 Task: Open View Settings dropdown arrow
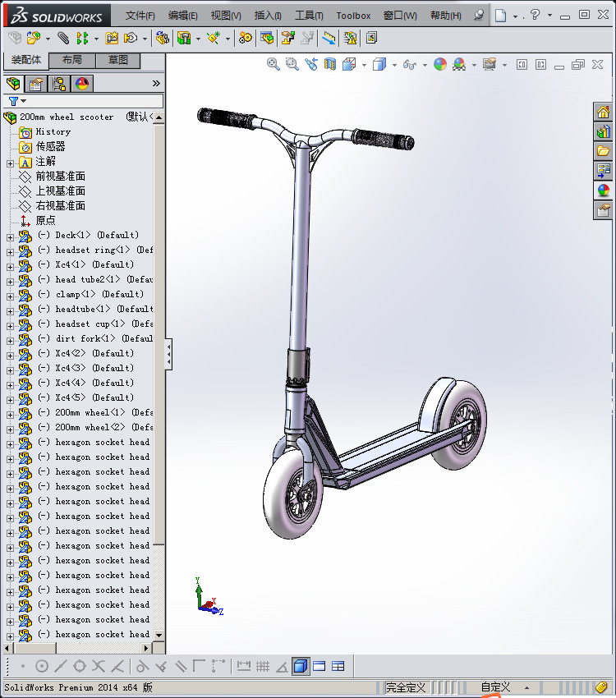(504, 65)
